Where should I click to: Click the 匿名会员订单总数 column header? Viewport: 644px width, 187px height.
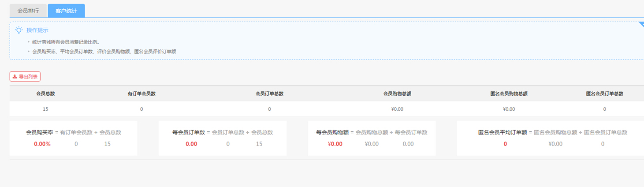[x=604, y=93]
